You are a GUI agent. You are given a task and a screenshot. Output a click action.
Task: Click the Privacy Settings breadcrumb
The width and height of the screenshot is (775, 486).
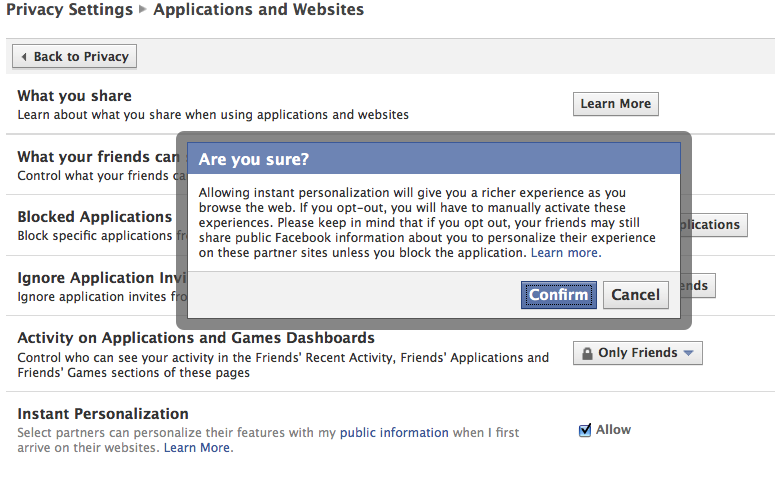70,9
